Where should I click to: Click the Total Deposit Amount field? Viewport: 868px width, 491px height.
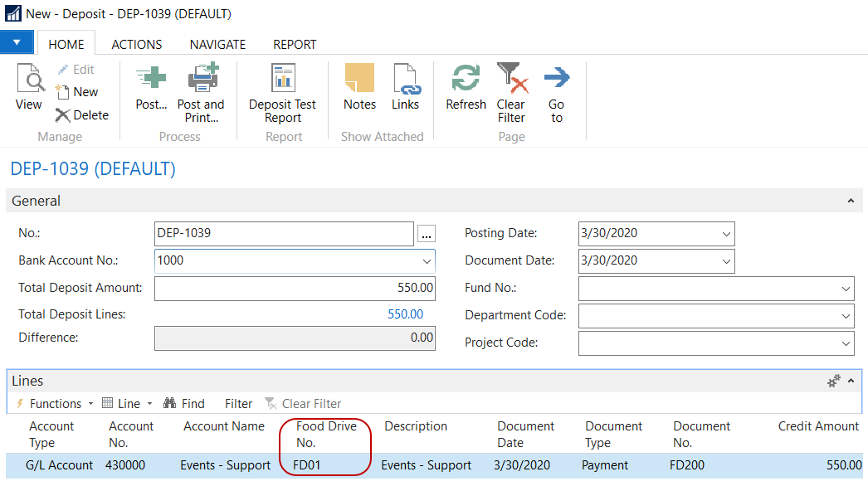pyautogui.click(x=295, y=289)
